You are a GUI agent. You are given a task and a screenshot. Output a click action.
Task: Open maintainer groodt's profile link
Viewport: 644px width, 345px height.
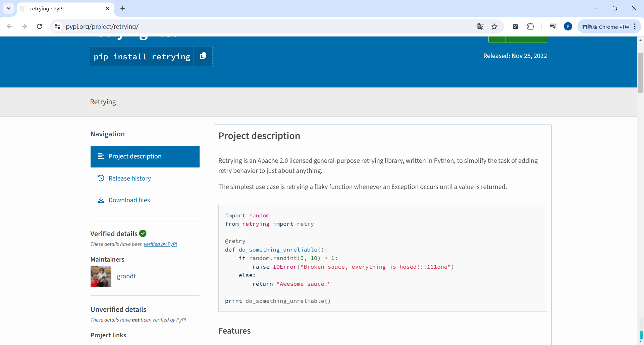(126, 276)
